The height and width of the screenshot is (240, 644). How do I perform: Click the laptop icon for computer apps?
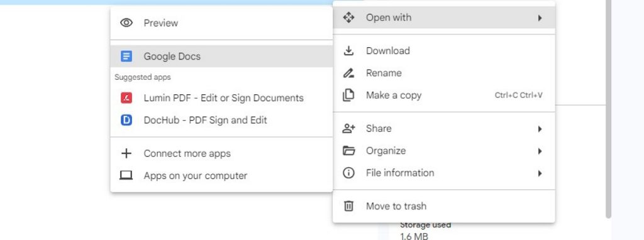pos(126,175)
